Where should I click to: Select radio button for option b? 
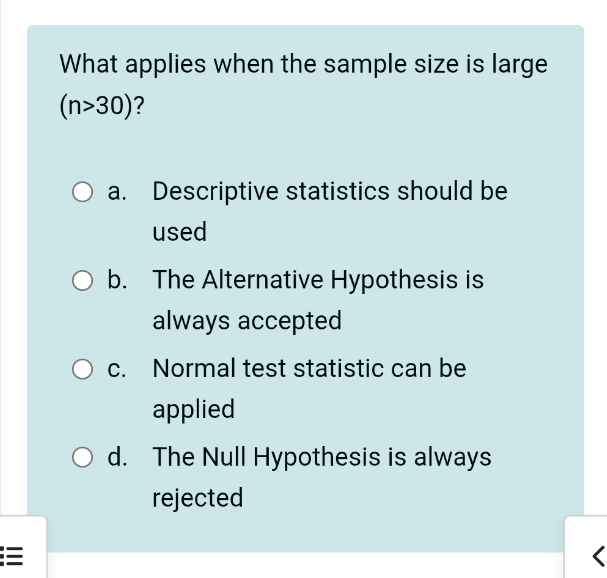tap(82, 281)
